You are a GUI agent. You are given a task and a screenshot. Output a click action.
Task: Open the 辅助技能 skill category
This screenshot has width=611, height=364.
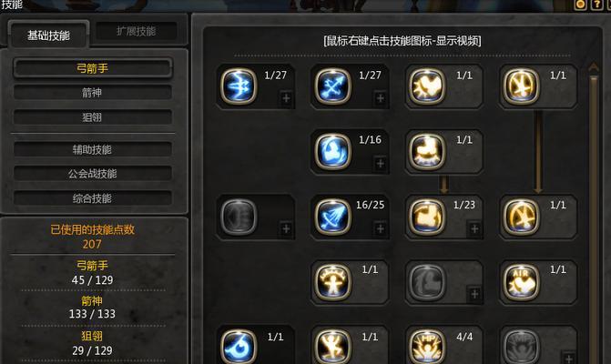point(92,149)
